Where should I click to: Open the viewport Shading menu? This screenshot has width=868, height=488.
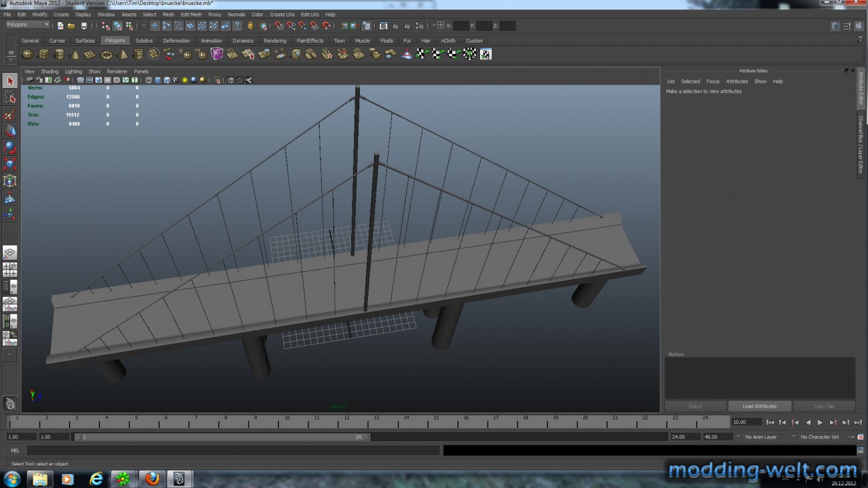pos(50,71)
